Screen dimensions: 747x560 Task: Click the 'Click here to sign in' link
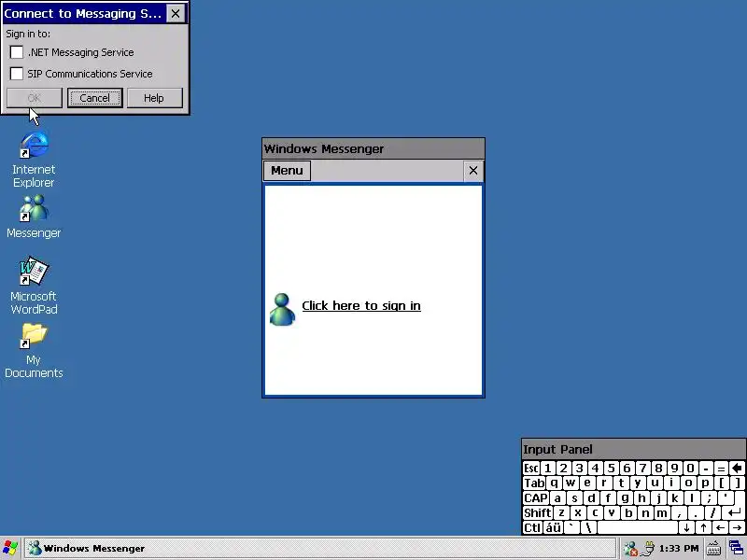click(361, 306)
